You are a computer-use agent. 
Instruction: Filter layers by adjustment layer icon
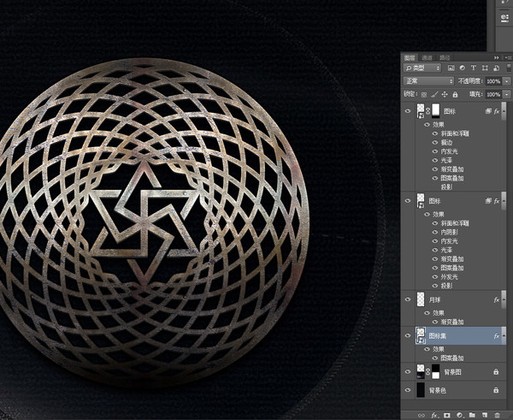[x=463, y=68]
